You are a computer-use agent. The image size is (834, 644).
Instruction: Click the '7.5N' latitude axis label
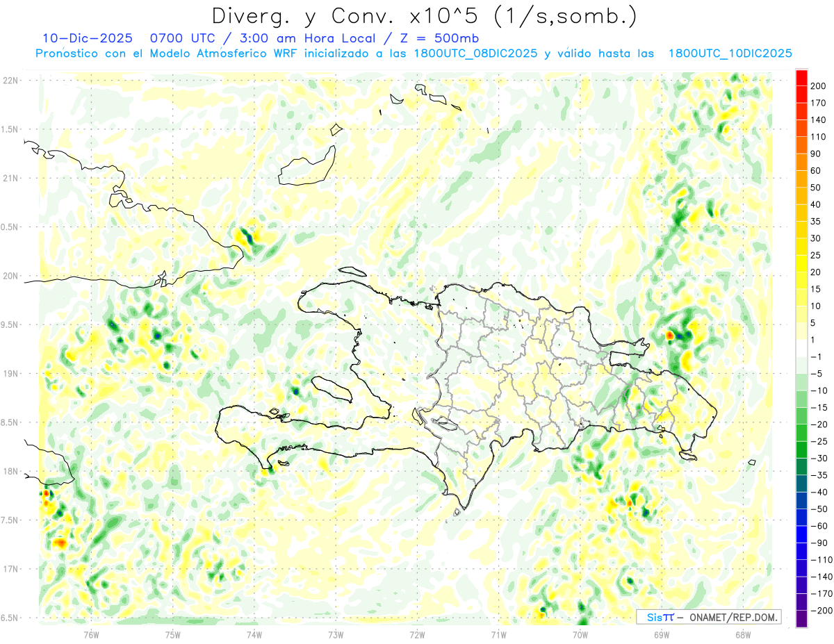tap(10, 520)
